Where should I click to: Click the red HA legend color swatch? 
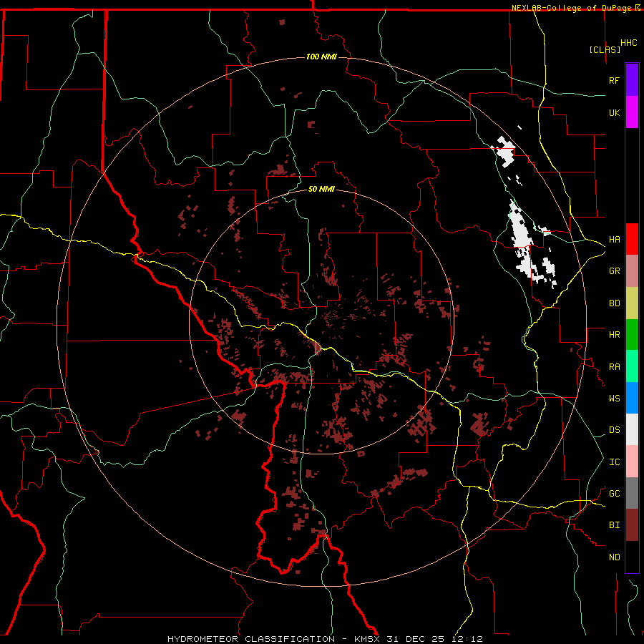632,239
